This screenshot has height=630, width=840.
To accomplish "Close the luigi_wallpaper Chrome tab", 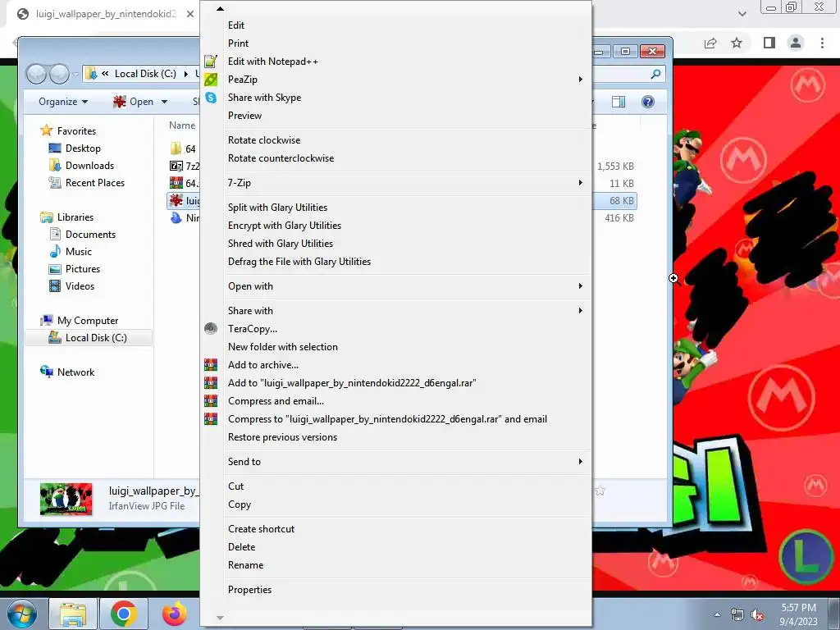I will coord(190,14).
